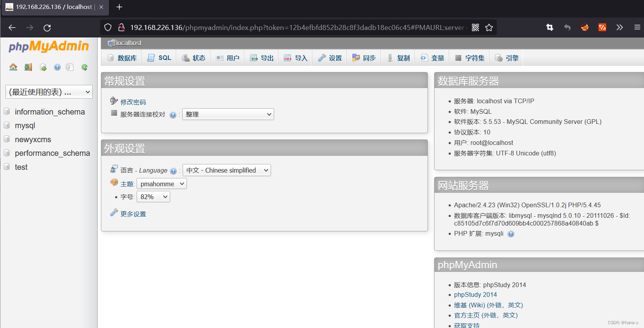644x328 pixels.
Task: Click the localhost server icon in breadcrumb
Action: click(x=111, y=43)
